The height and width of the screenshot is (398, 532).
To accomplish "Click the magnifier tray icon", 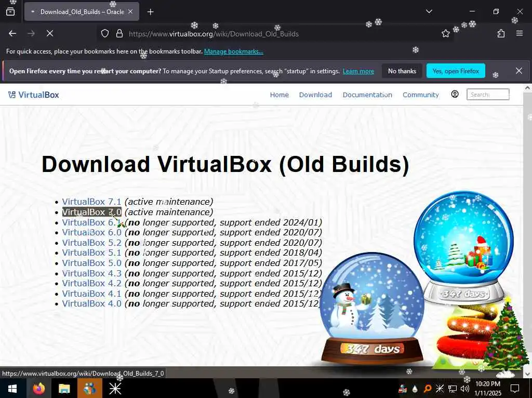I will click(x=428, y=389).
